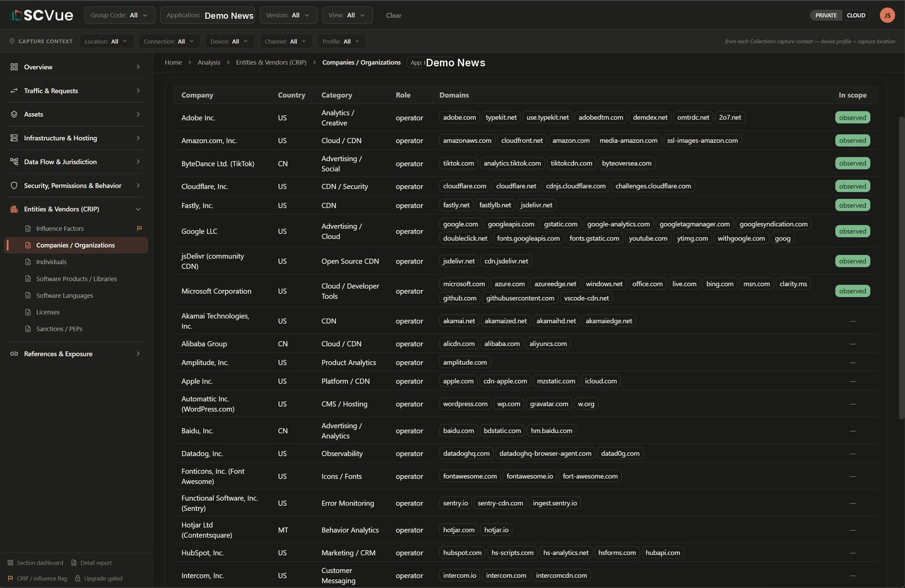905x588 pixels.
Task: Open the View dropdown
Action: click(x=347, y=15)
